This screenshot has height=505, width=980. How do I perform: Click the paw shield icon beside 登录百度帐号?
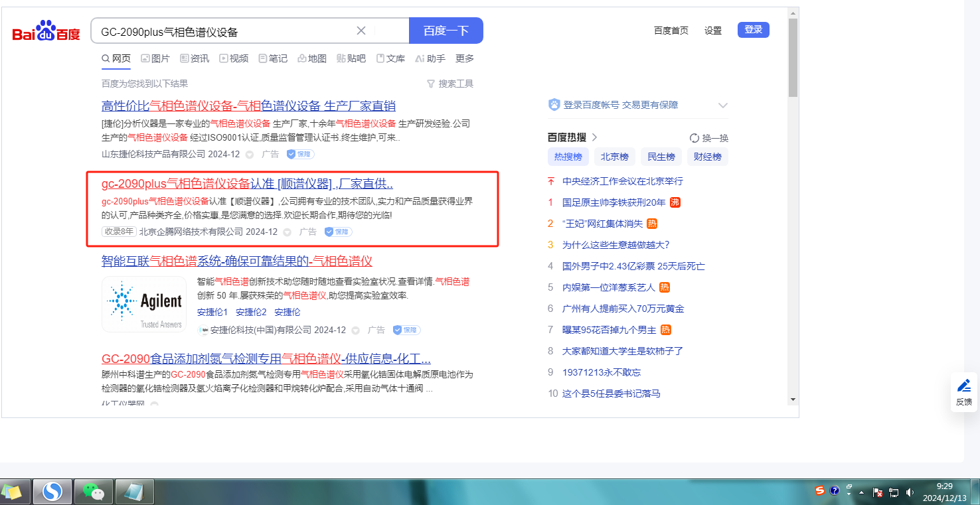point(554,105)
